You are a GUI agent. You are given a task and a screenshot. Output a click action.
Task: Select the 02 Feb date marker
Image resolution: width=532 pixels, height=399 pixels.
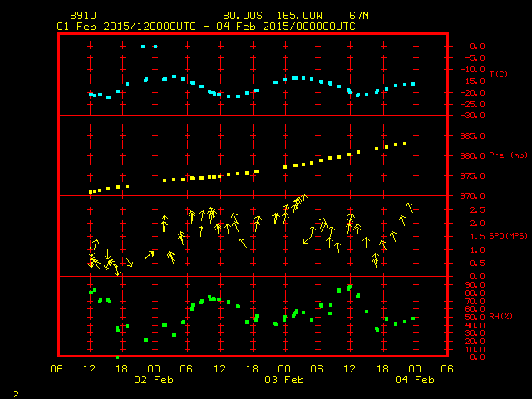coord(154,380)
